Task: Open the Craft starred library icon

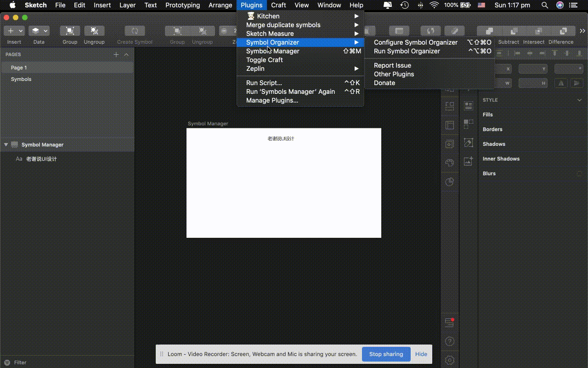Action: (450, 144)
